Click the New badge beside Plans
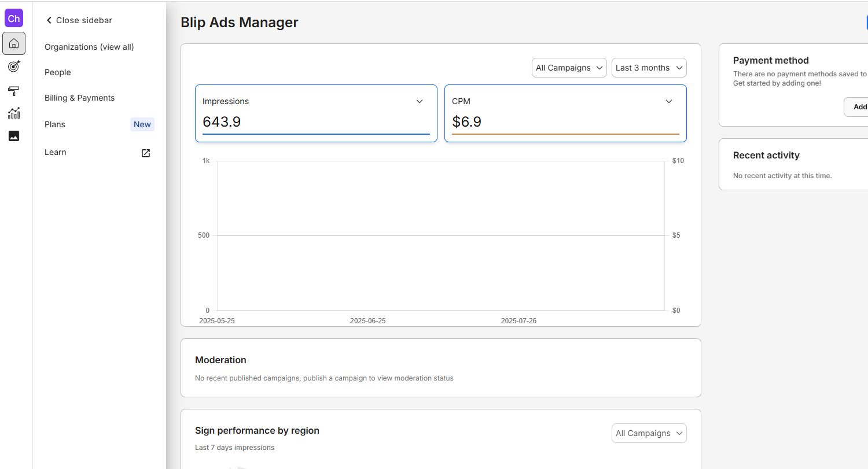This screenshot has height=469, width=868. [x=142, y=124]
